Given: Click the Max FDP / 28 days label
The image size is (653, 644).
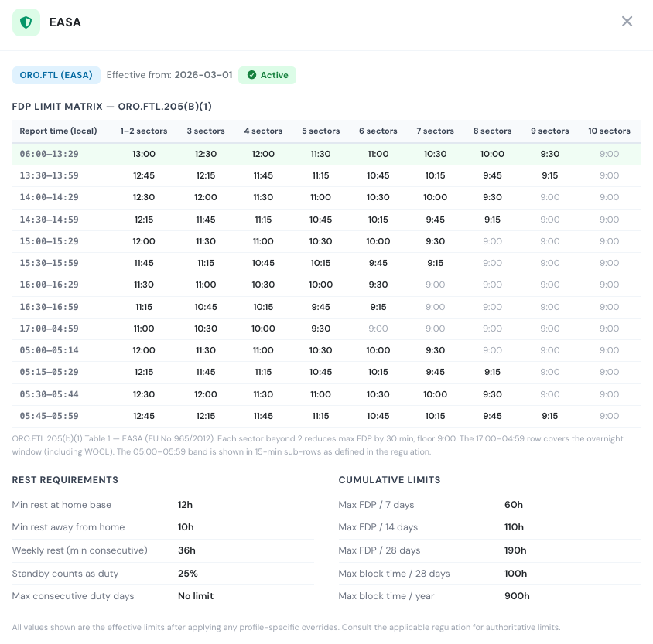Looking at the screenshot, I should [x=379, y=550].
